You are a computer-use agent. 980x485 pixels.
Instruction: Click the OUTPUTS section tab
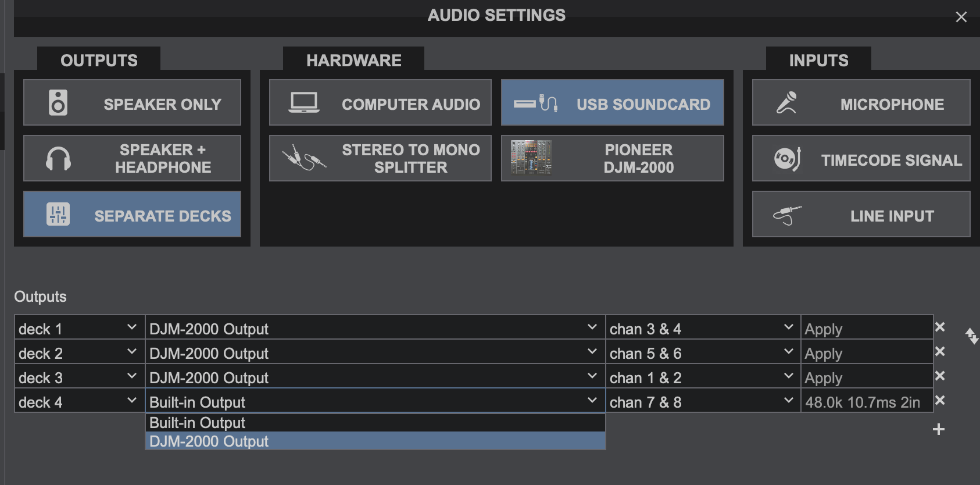tap(99, 60)
